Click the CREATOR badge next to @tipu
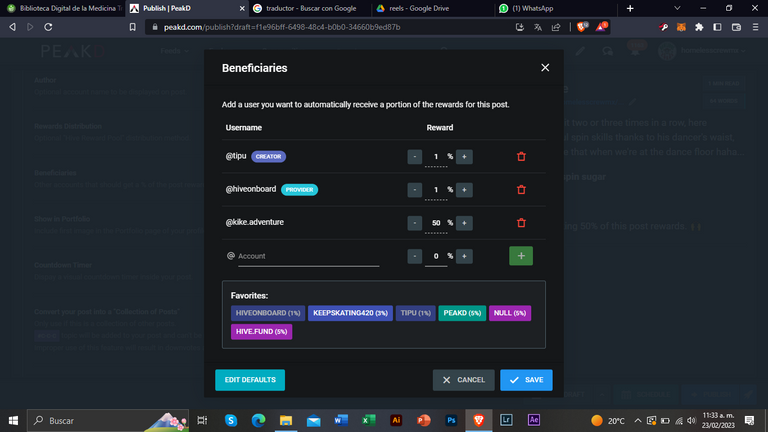 (268, 157)
